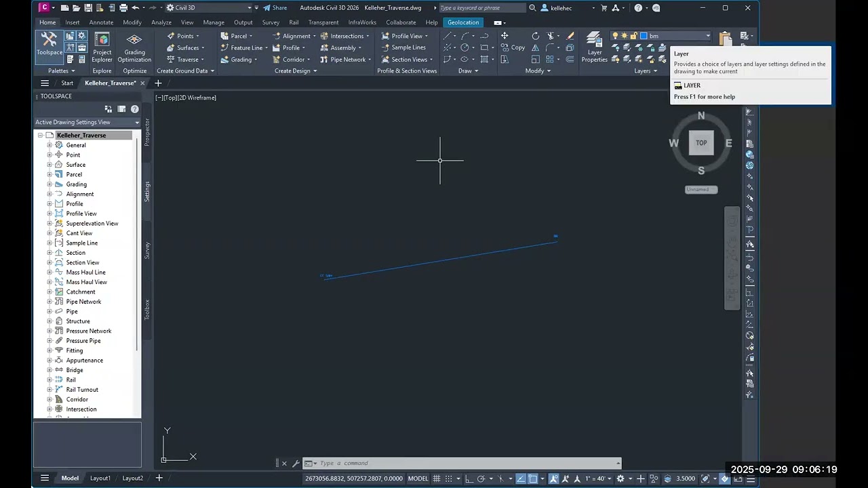Select the Line draw tool
This screenshot has width=868, height=488.
(x=447, y=36)
